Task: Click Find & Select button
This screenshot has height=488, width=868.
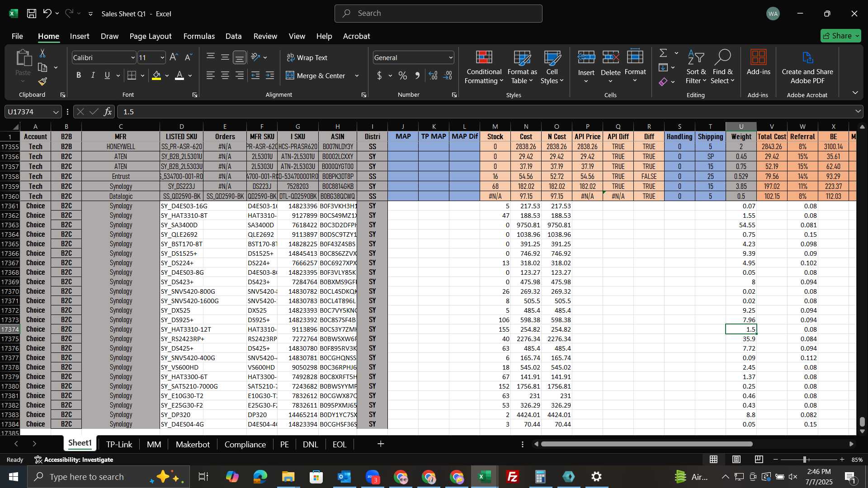Action: click(722, 67)
